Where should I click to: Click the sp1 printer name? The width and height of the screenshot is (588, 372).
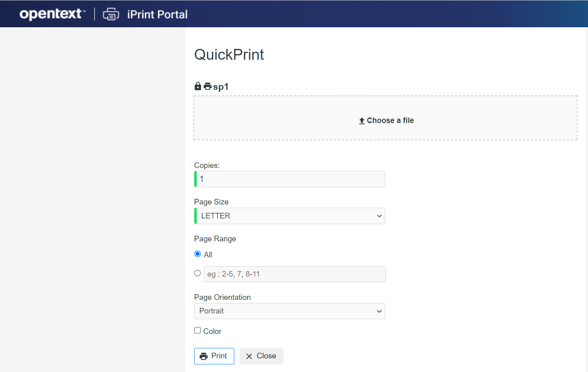pyautogui.click(x=221, y=87)
